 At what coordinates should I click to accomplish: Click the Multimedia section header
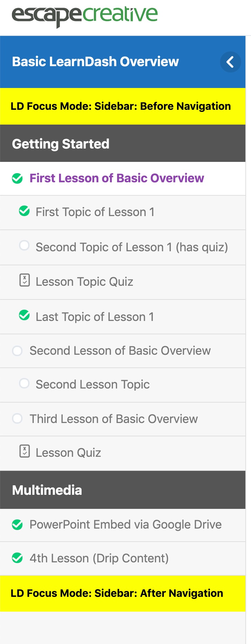(x=47, y=490)
